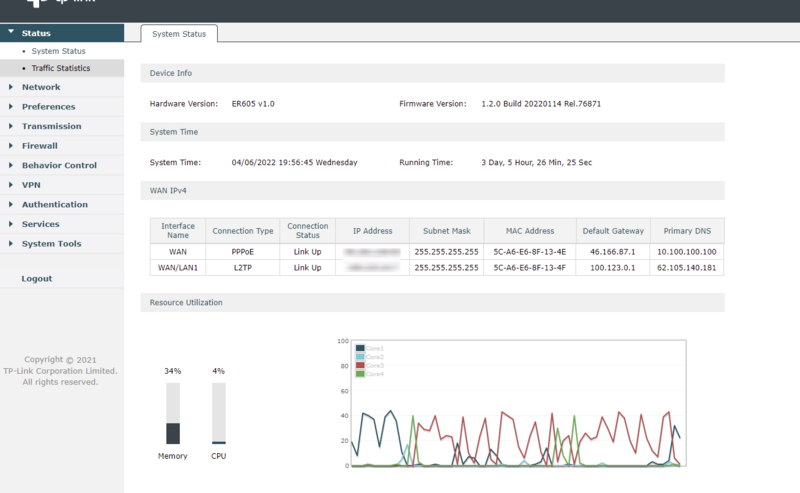Select the WAN/LAN1 interface name cell
Screen dimensions: 800x493
pyautogui.click(x=178, y=267)
